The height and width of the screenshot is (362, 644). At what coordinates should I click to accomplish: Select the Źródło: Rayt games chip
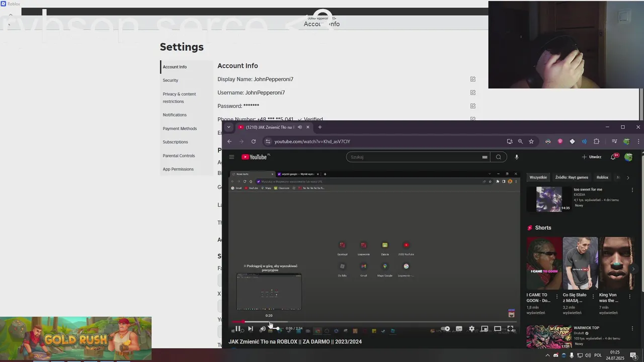pos(572,177)
